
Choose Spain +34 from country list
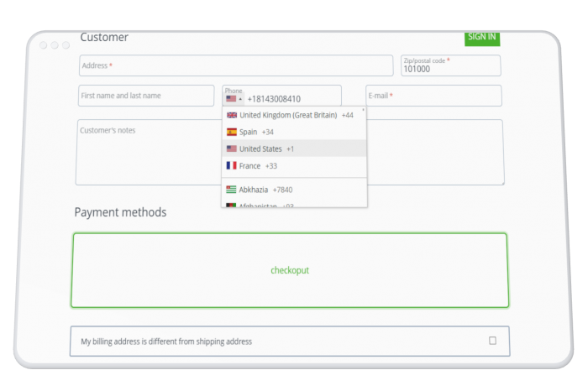click(294, 132)
